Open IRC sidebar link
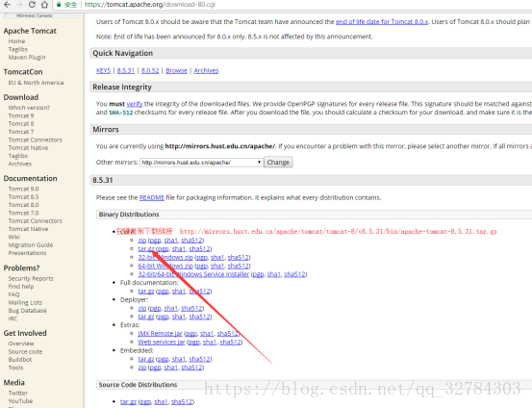 pyautogui.click(x=13, y=319)
